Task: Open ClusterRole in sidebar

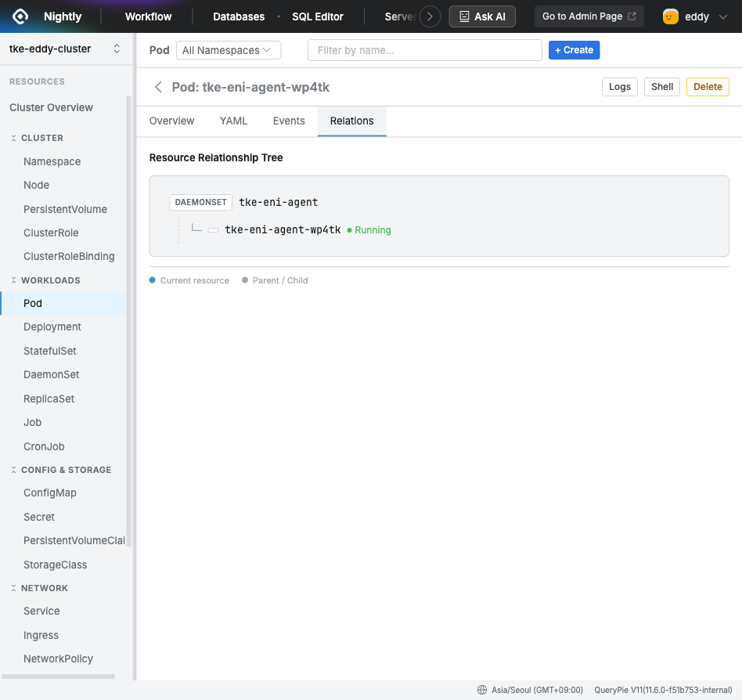Action: (51, 233)
